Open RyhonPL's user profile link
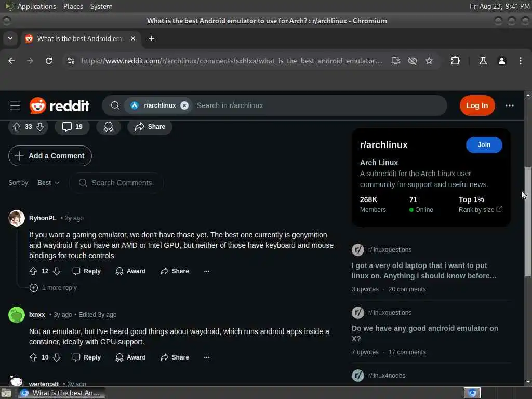Image resolution: width=532 pixels, height=399 pixels. (43, 218)
